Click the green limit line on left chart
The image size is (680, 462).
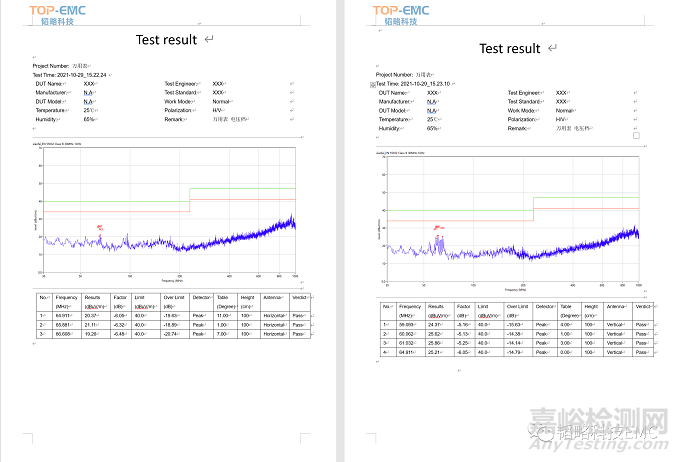[x=242, y=188]
